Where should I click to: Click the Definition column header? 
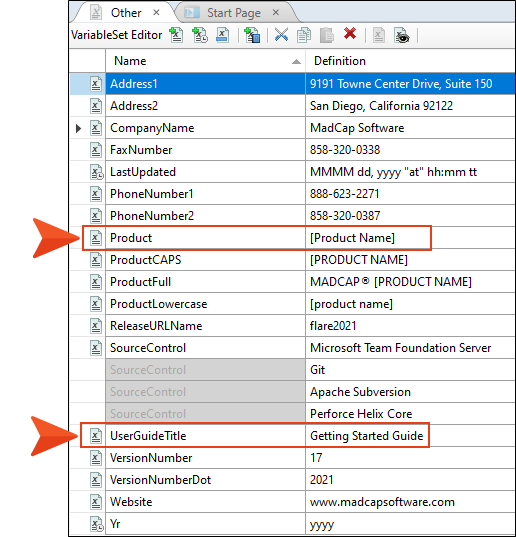coord(410,61)
